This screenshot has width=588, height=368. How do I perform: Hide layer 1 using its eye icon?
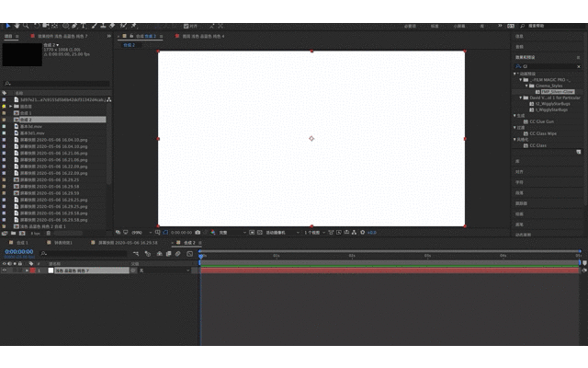(x=4, y=270)
